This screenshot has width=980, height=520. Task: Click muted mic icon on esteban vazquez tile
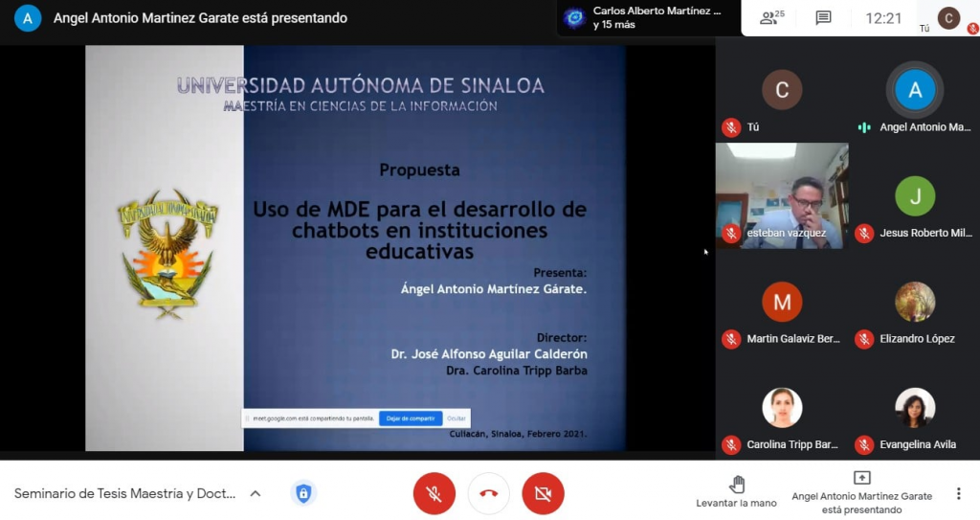(730, 234)
